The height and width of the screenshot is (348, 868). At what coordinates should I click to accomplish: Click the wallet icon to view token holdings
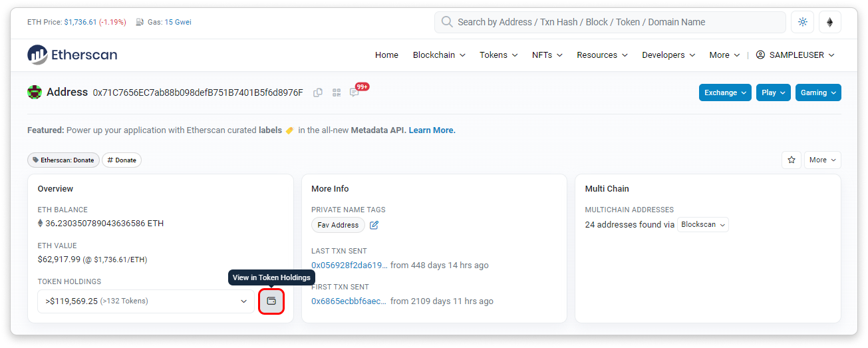[271, 301]
